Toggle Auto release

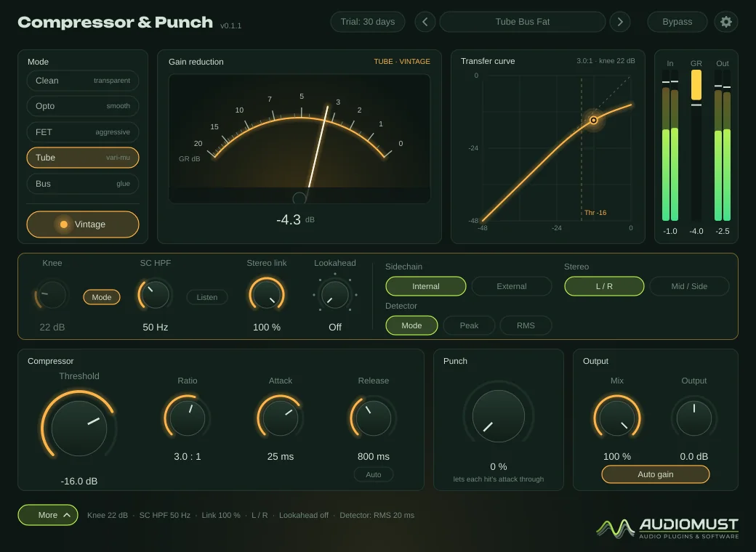pos(373,474)
